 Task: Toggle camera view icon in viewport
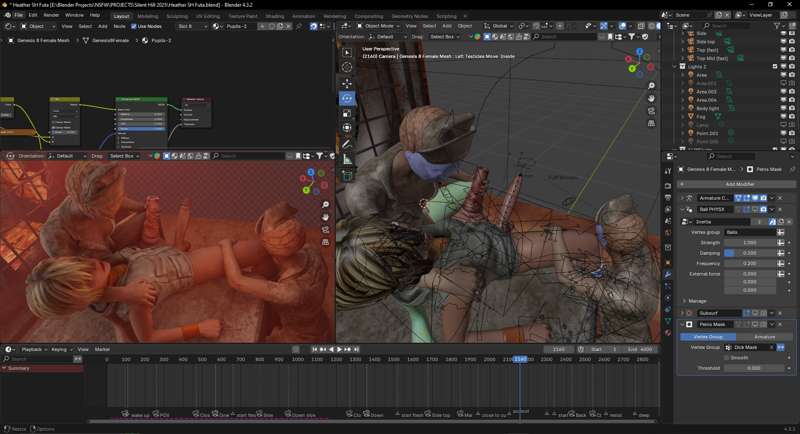(x=651, y=112)
